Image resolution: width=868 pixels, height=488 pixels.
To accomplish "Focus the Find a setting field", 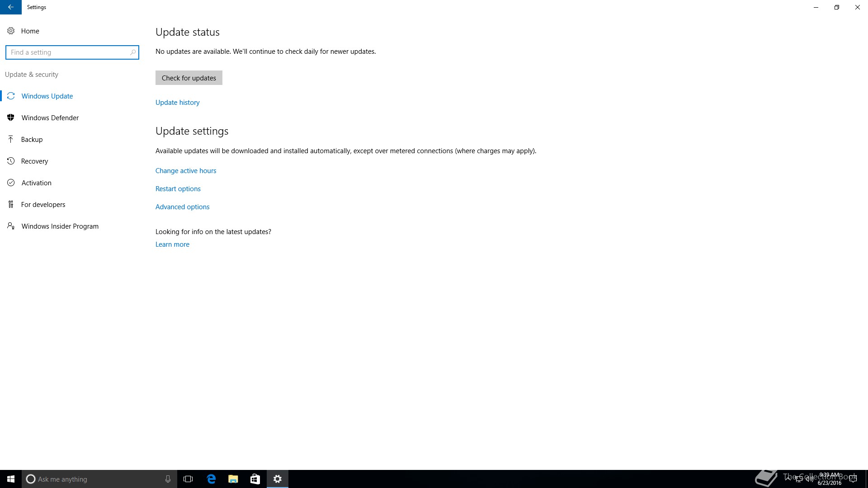I will 72,52.
